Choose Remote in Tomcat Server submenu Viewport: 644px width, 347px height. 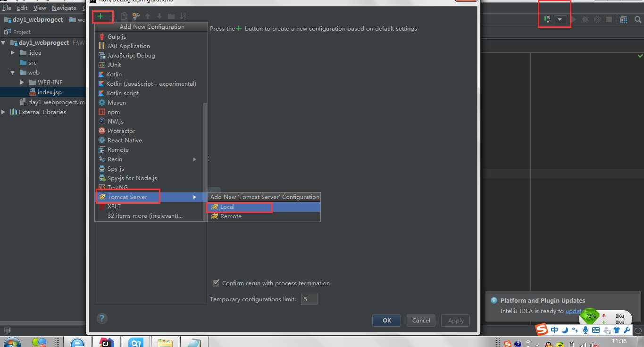[x=264, y=216]
